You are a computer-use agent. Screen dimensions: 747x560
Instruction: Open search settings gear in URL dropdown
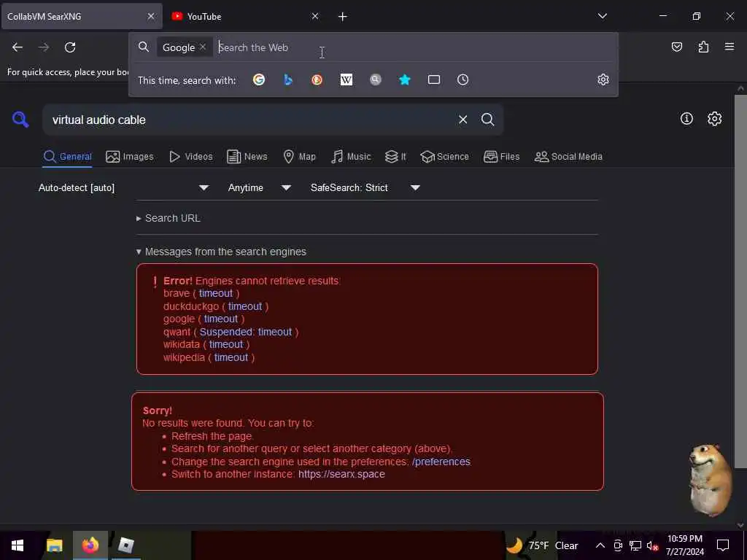[x=603, y=79]
